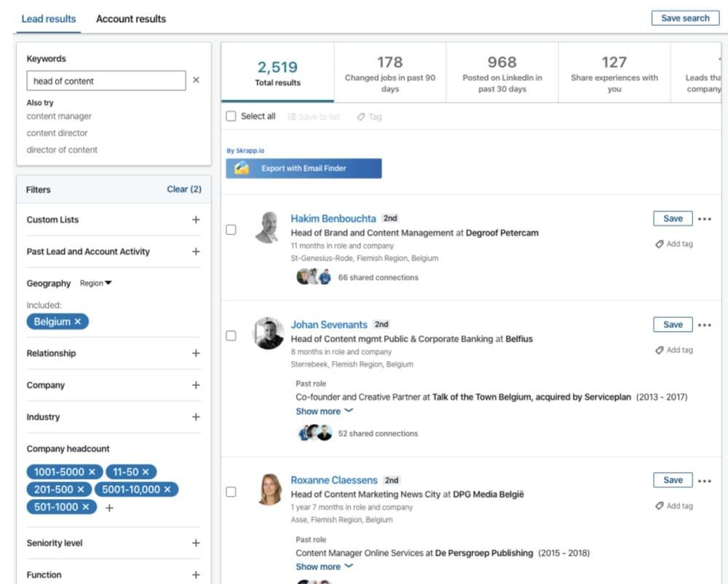Open more options for Hakim Benbouchta

pos(704,218)
